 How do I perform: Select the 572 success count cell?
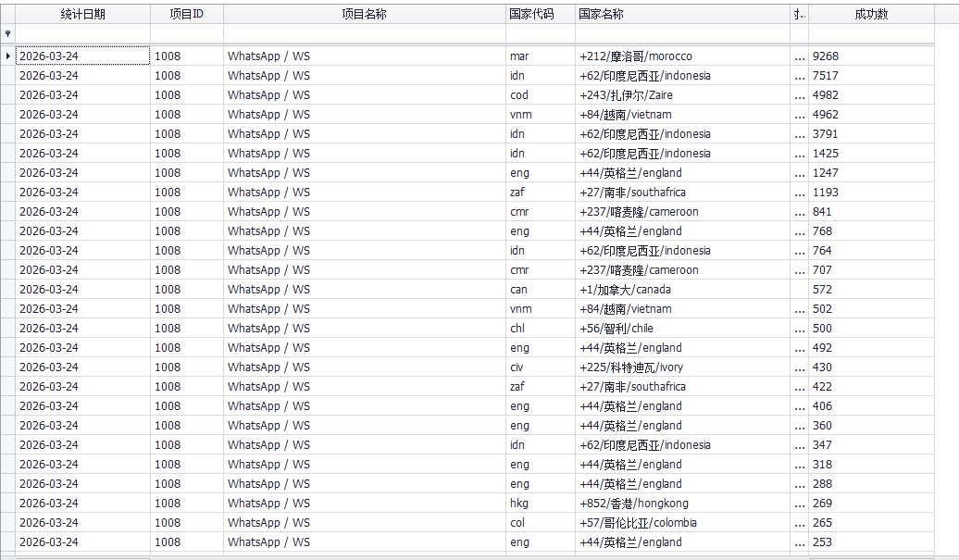click(871, 289)
